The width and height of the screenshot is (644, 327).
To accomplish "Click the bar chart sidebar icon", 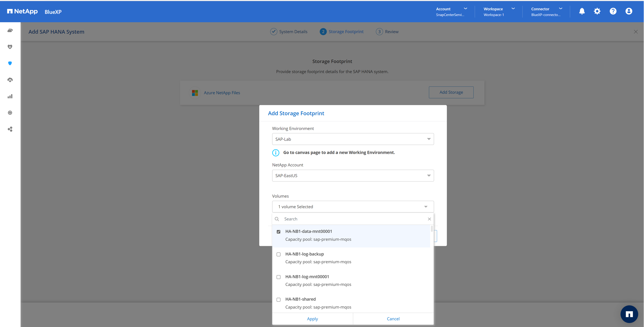I will [x=10, y=96].
